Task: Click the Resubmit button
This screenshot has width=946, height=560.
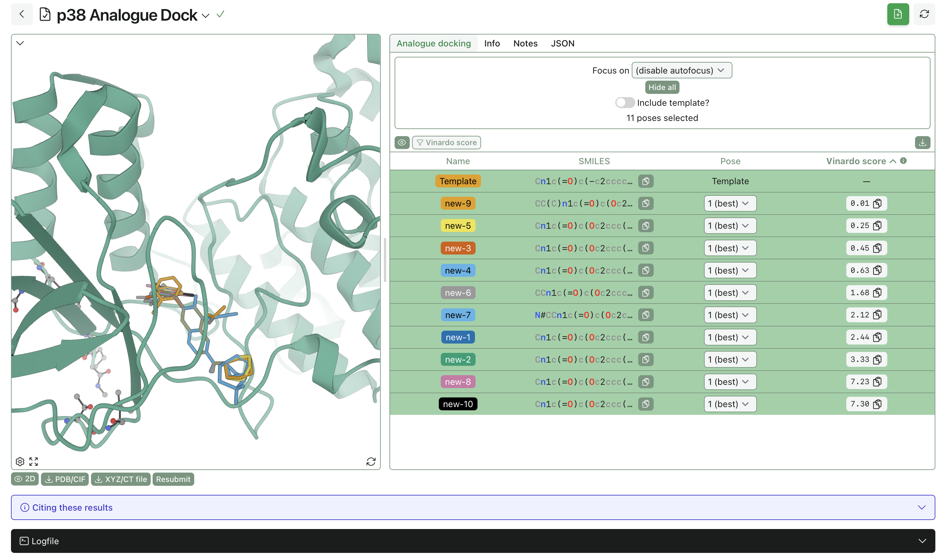Action: point(173,479)
